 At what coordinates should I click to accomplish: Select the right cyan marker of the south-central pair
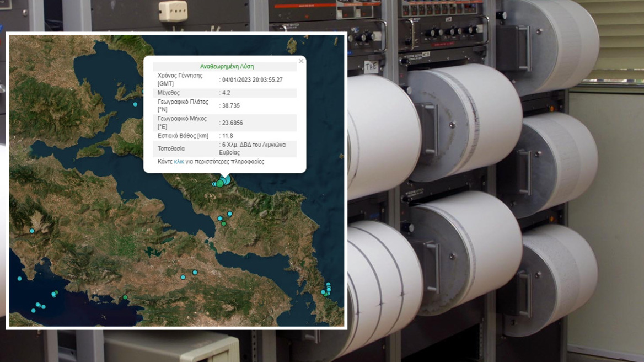195,273
